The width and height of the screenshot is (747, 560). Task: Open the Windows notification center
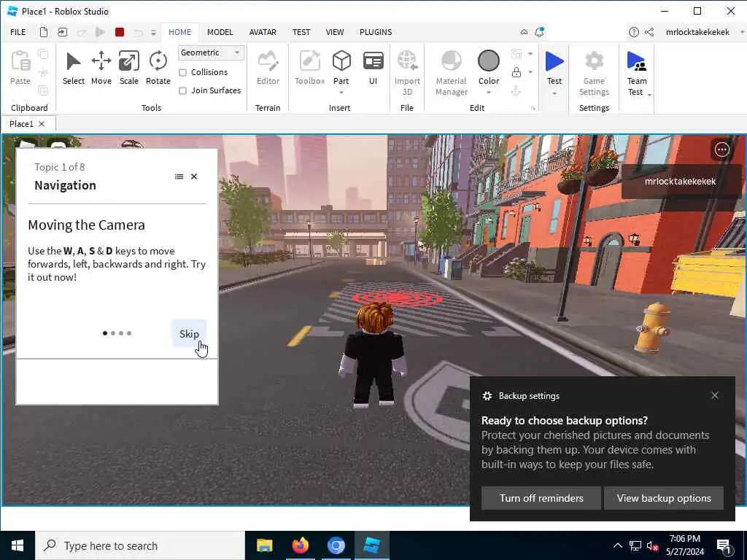[x=724, y=545]
